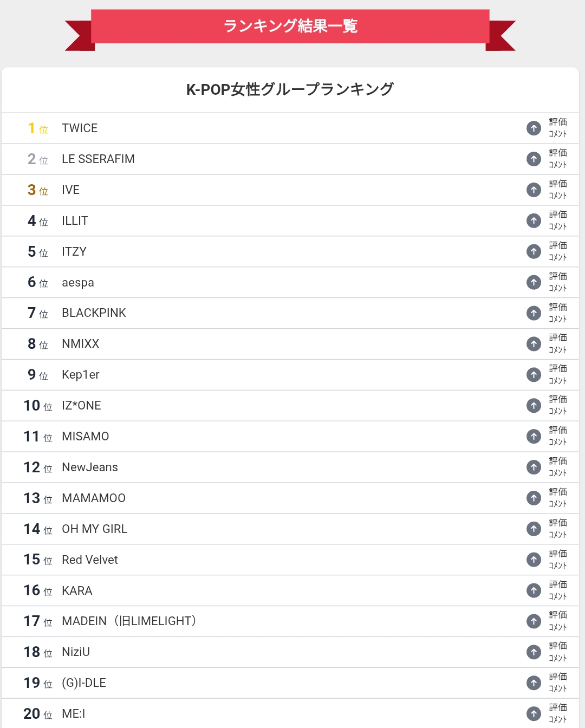Open 評価コメント for NMIXX
Image resolution: width=585 pixels, height=728 pixels.
click(x=558, y=344)
